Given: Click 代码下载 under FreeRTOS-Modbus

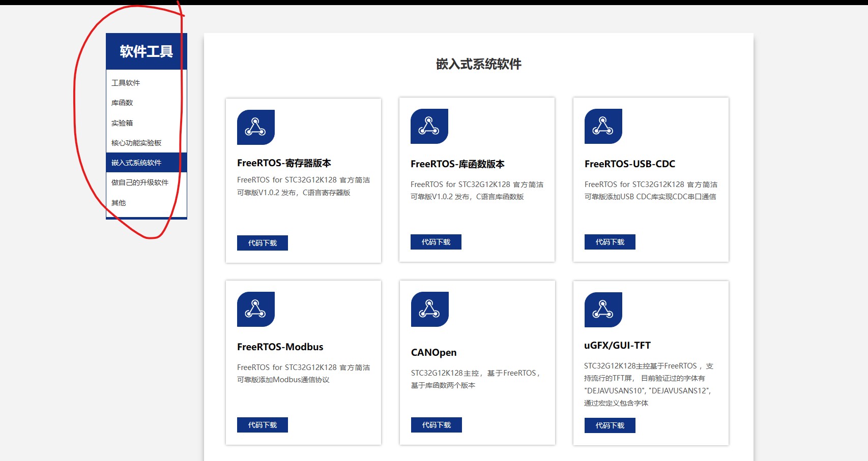Looking at the screenshot, I should point(263,425).
